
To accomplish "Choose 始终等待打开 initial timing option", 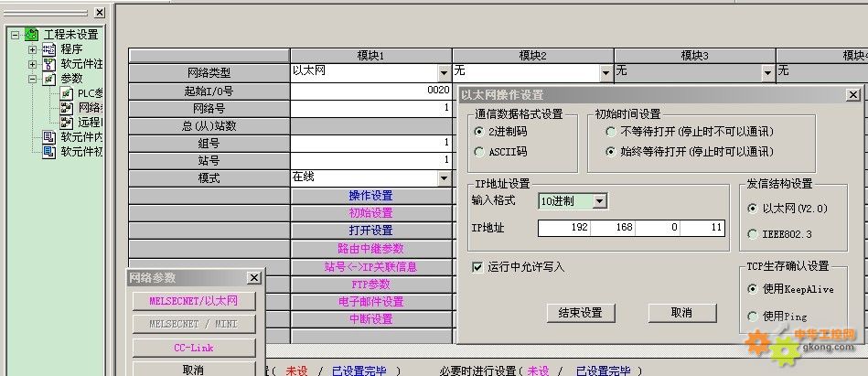I will pyautogui.click(x=611, y=152).
